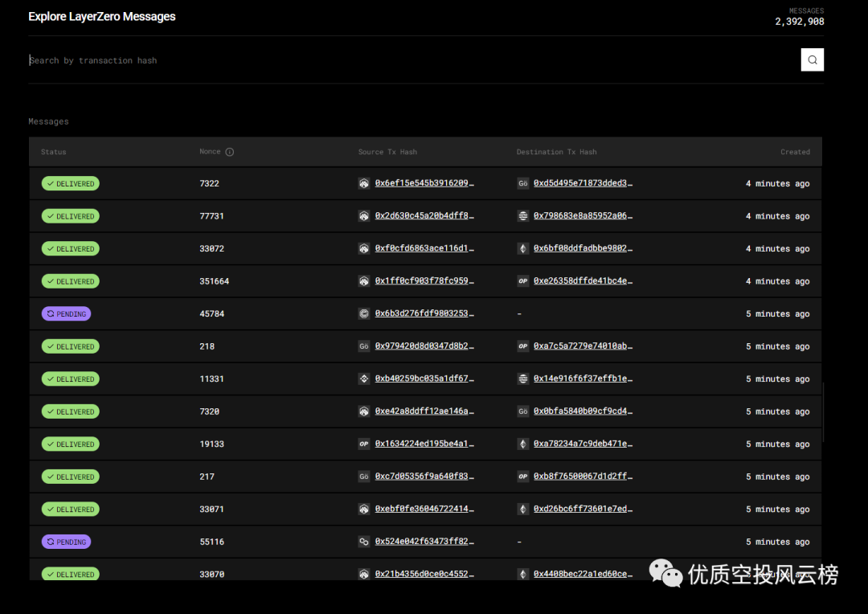Click Goerli source icon in nonce 217 row

coord(364,477)
